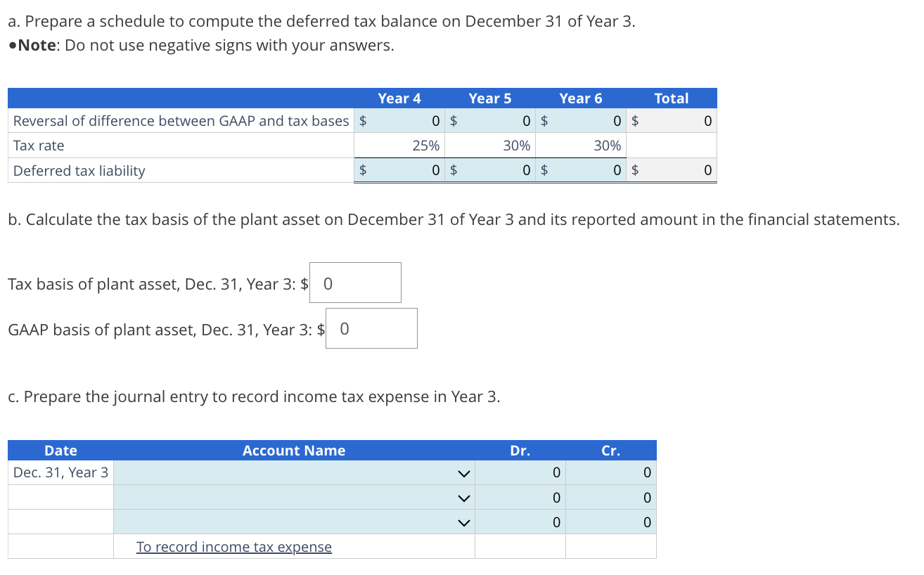Select the Year 5 reversal amount cell
924x575 pixels.
pos(499,120)
